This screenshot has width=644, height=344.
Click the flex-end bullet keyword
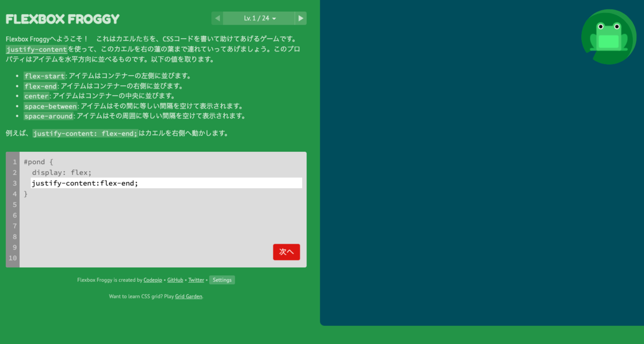[x=40, y=86]
